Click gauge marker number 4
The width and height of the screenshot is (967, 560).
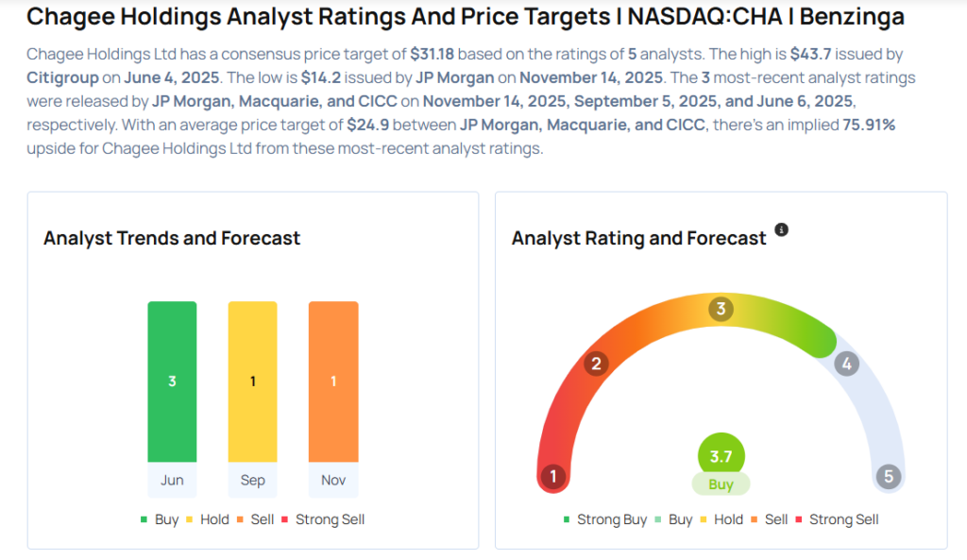847,364
